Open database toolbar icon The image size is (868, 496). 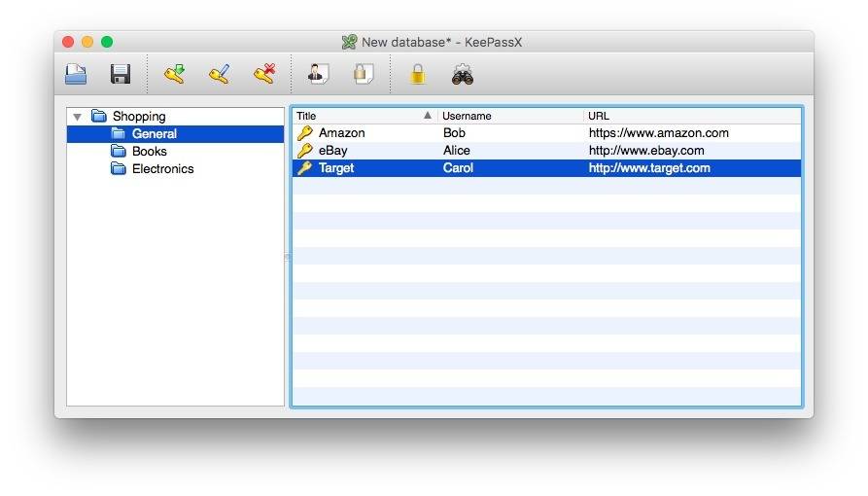coord(76,74)
